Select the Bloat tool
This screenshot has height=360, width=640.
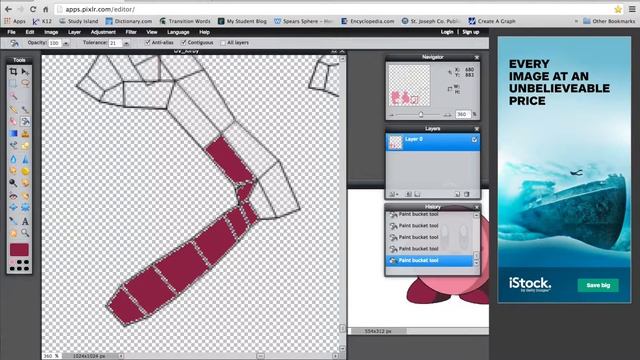coord(13,208)
